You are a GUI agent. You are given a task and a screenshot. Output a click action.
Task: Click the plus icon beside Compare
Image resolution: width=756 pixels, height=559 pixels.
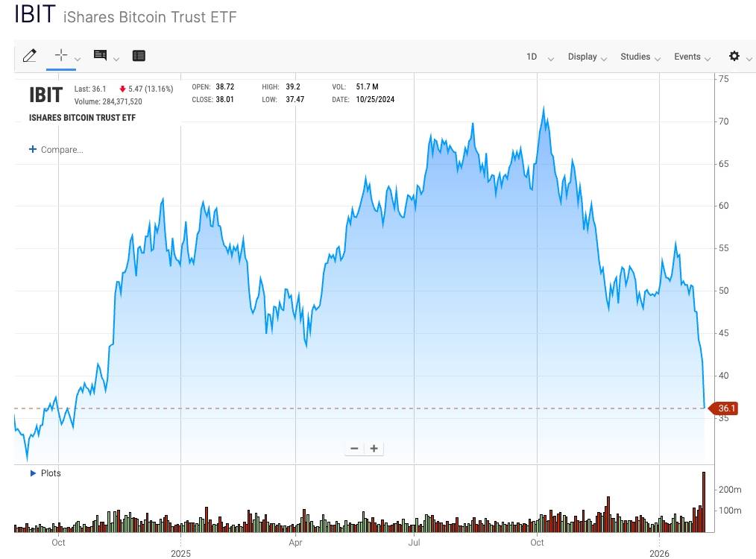point(31,149)
